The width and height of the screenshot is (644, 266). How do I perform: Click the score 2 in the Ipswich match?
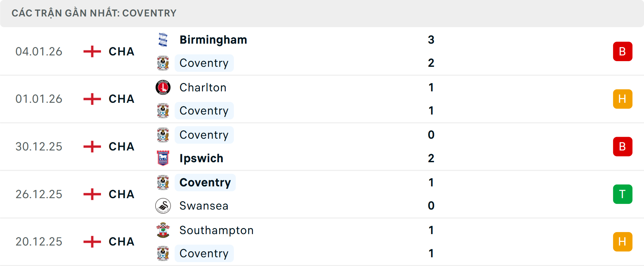click(431, 158)
